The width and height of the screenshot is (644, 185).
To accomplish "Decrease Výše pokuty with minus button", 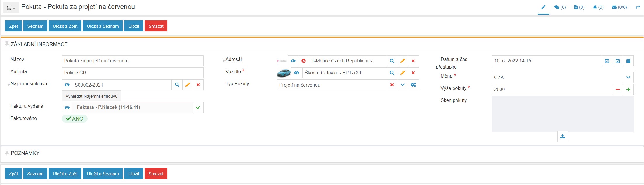I will [x=618, y=90].
